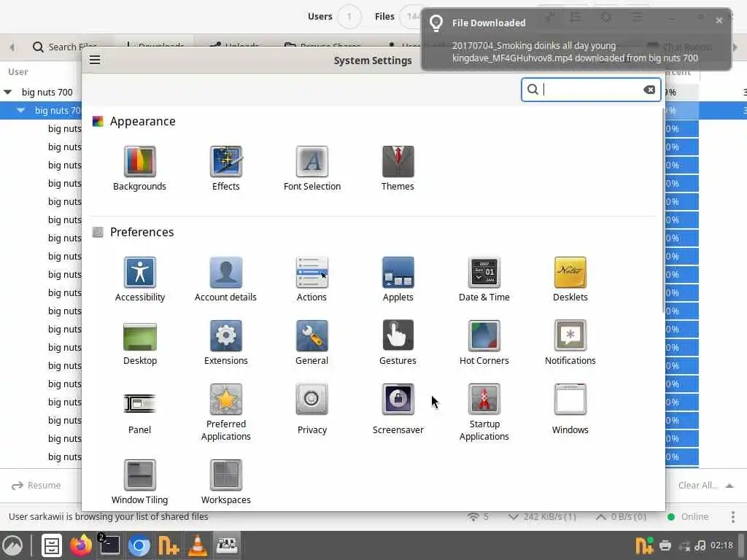The height and width of the screenshot is (560, 747).
Task: Click the download speed status entry
Action: pos(542,517)
